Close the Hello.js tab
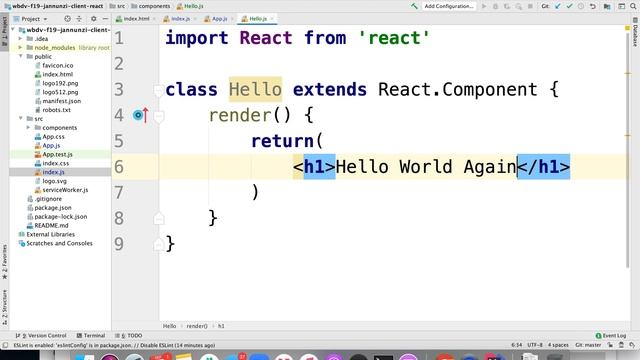 (272, 19)
